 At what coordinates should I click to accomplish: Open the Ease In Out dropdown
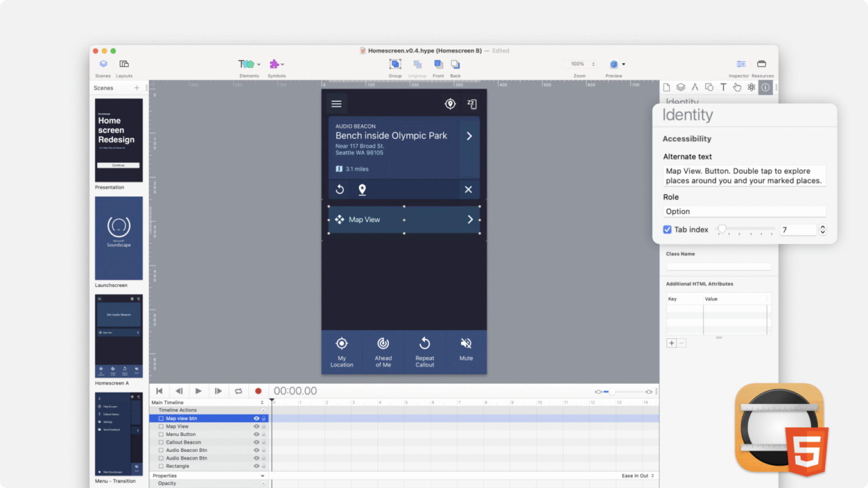tap(637, 476)
